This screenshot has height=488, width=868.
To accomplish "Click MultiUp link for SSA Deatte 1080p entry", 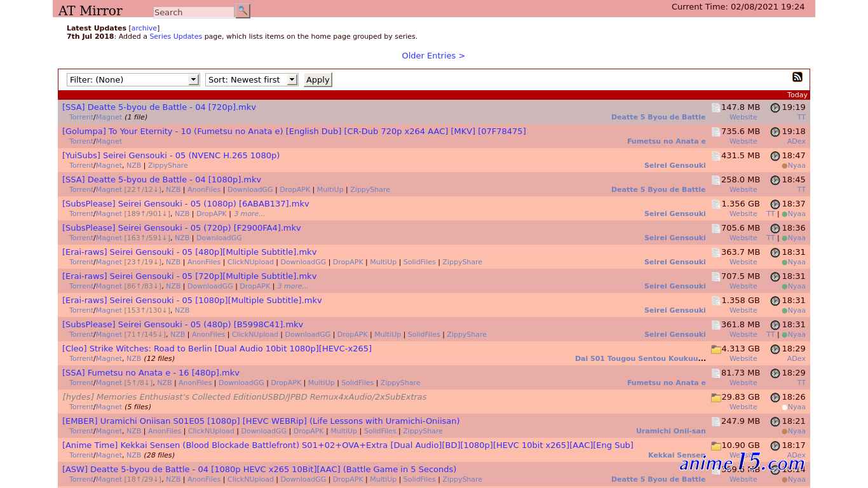I will [330, 189].
